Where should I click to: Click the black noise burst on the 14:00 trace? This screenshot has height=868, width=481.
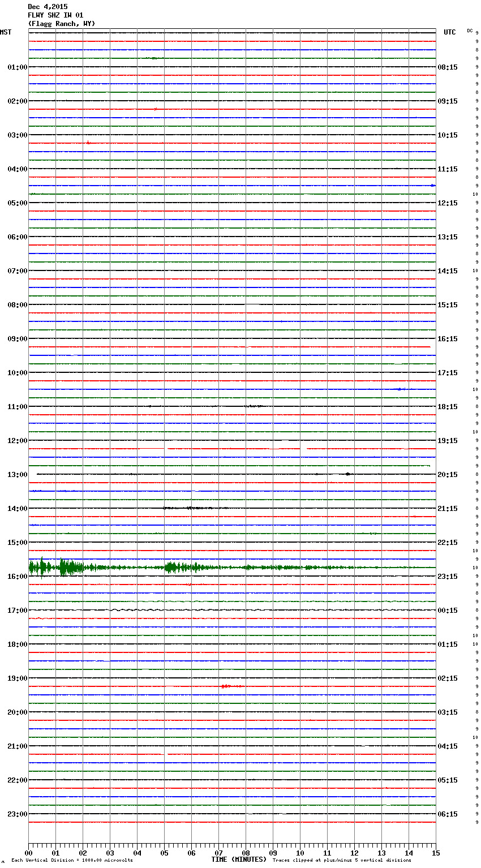[x=195, y=508]
